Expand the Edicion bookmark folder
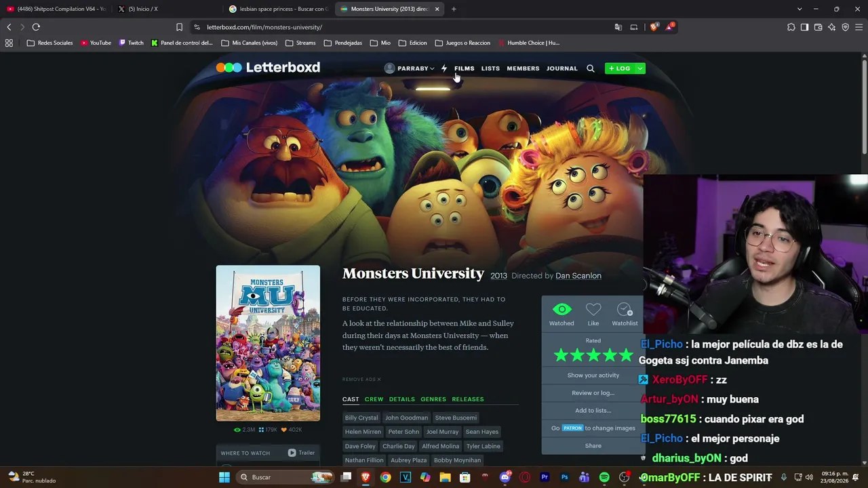The image size is (868, 488). 413,43
